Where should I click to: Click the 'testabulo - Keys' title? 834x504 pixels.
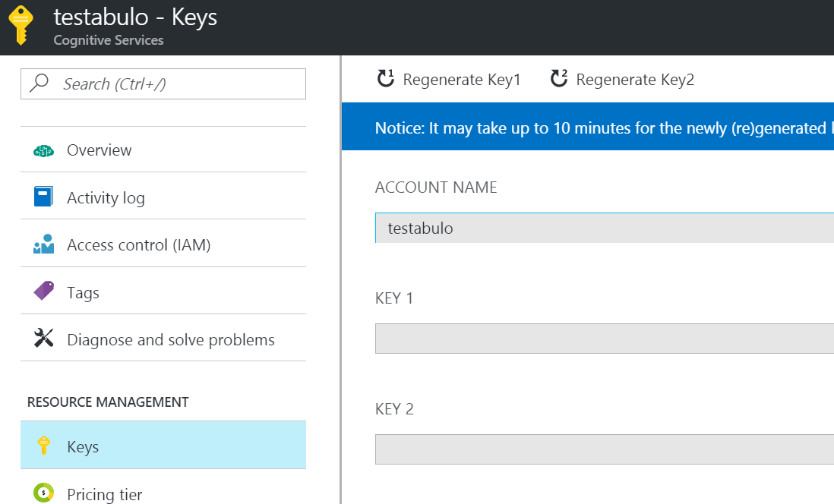[136, 17]
